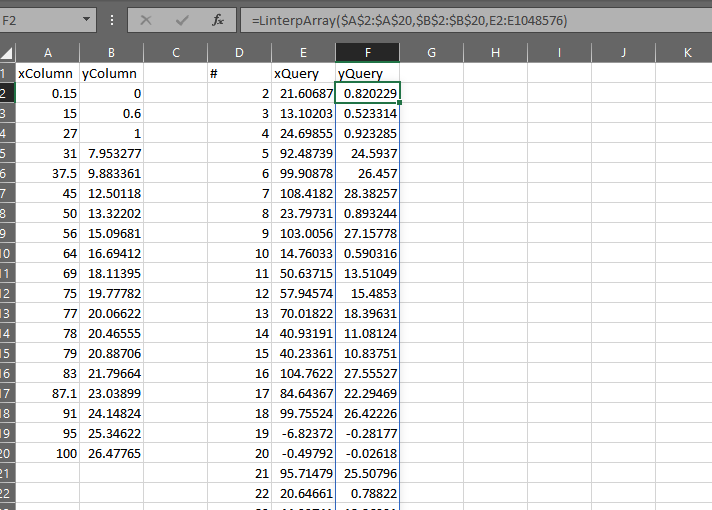Select cell with value 0.15

tap(48, 93)
